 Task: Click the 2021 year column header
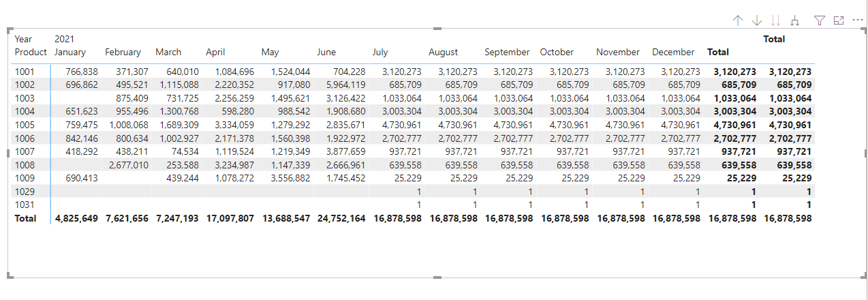(64, 39)
